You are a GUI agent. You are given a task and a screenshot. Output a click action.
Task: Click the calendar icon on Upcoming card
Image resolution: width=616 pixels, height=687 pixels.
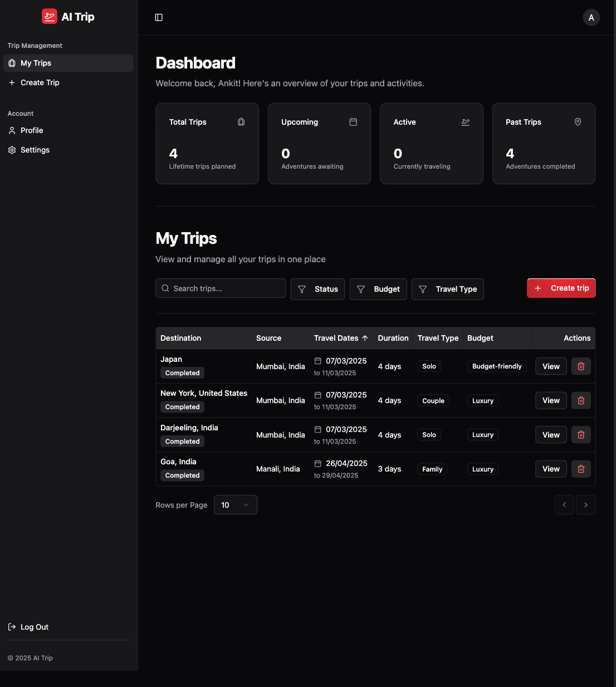[353, 122]
